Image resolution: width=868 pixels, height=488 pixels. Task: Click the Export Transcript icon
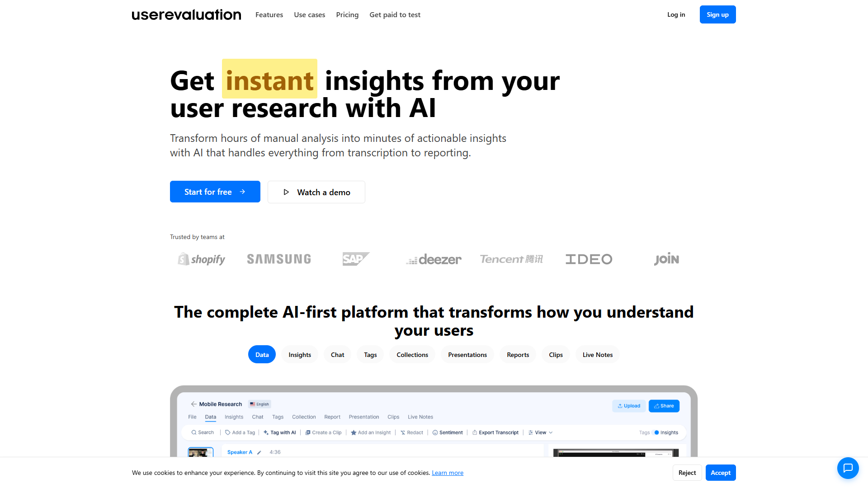pyautogui.click(x=475, y=432)
